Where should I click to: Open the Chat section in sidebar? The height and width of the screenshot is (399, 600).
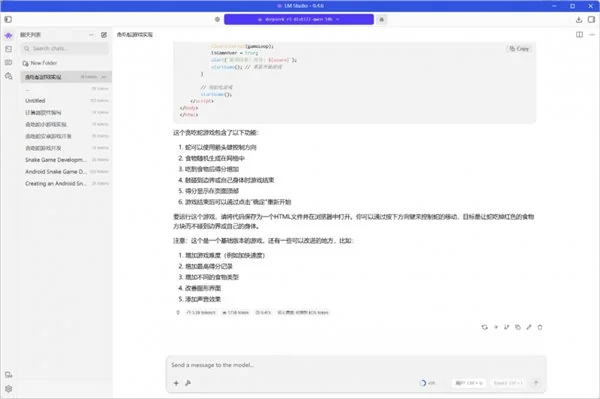coord(8,36)
